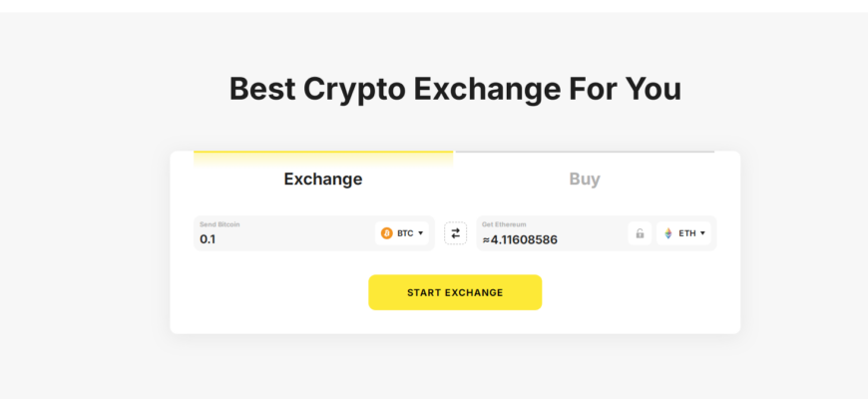Expand the BTC currency dropdown arrow

click(x=421, y=233)
